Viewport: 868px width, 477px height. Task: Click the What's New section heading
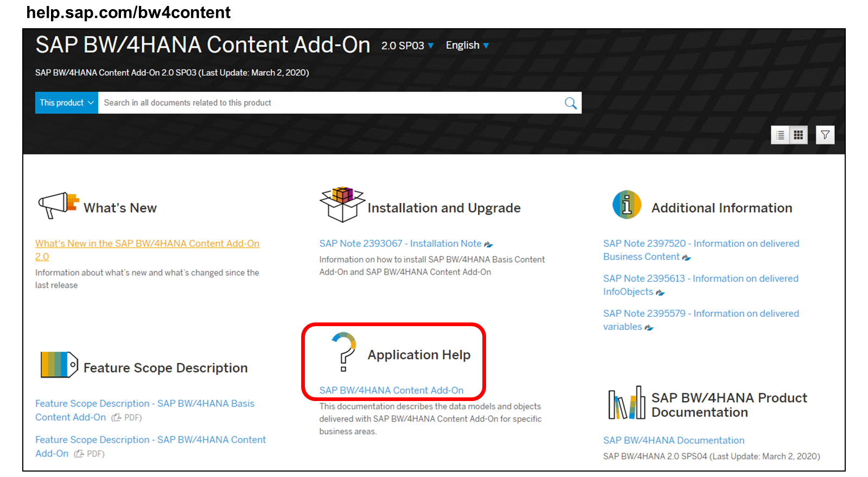click(120, 208)
